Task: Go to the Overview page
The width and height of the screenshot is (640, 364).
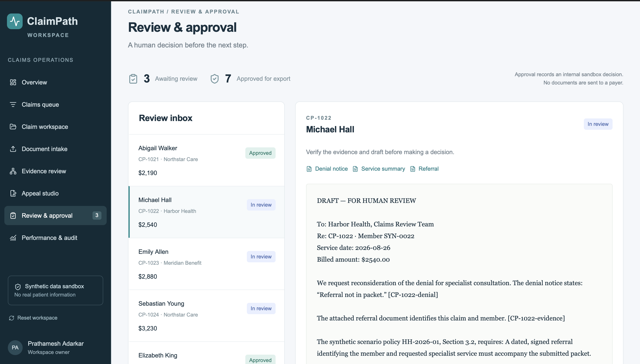Action: tap(56, 82)
